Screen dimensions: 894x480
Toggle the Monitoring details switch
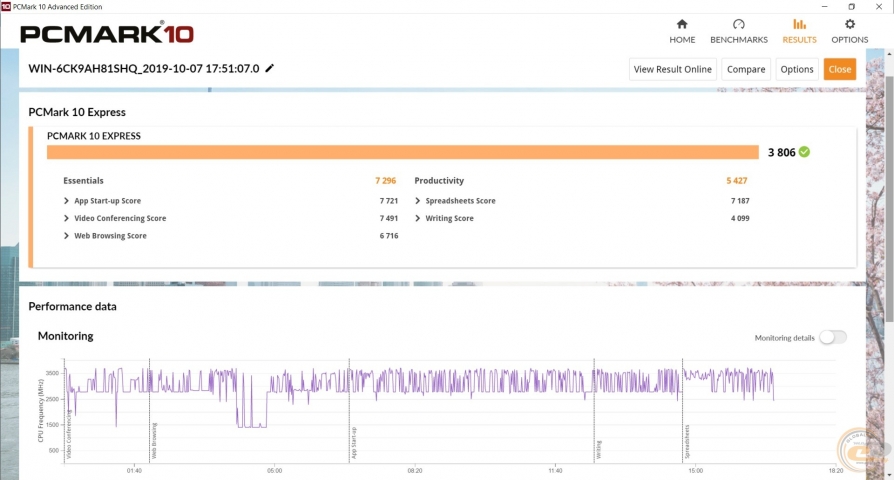point(833,337)
